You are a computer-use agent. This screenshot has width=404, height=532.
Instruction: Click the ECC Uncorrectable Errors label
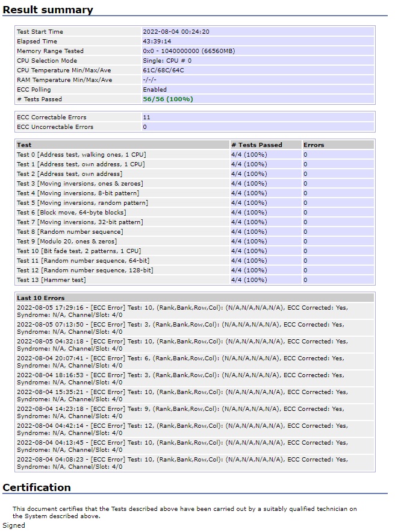click(55, 127)
